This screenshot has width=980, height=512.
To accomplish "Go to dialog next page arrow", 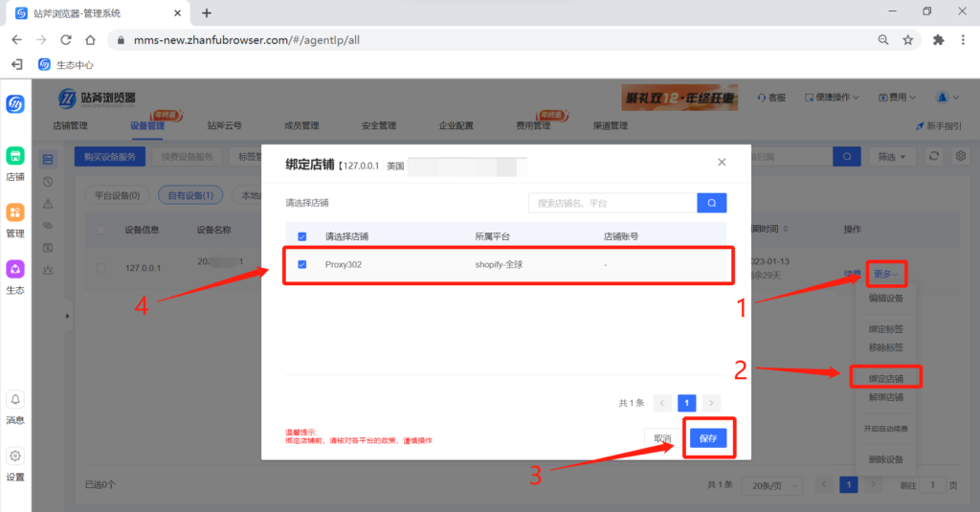I will coord(711,403).
